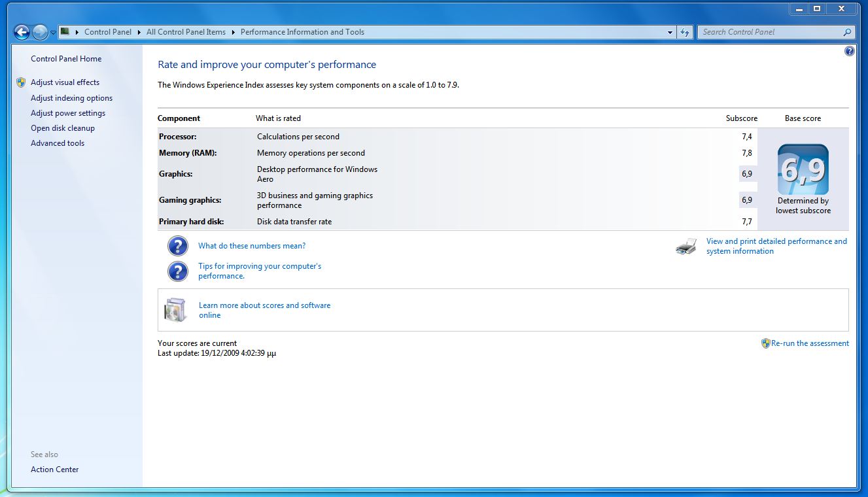Click the refresh icon beside address bar
The height and width of the screenshot is (497, 868).
685,32
